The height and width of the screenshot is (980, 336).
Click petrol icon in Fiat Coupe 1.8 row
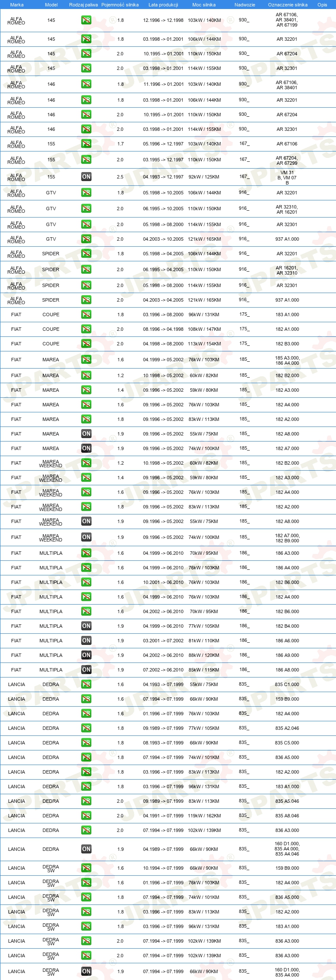click(x=86, y=315)
